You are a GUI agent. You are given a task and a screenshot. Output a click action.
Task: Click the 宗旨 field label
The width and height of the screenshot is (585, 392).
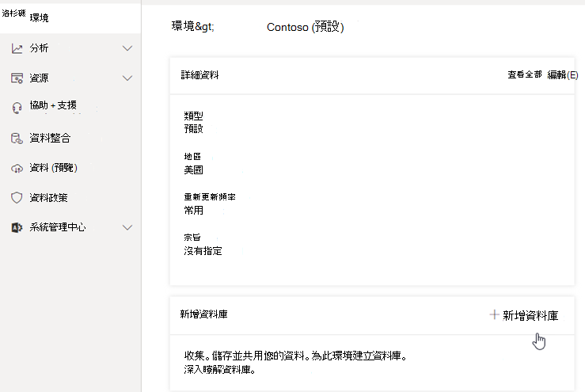tap(192, 237)
